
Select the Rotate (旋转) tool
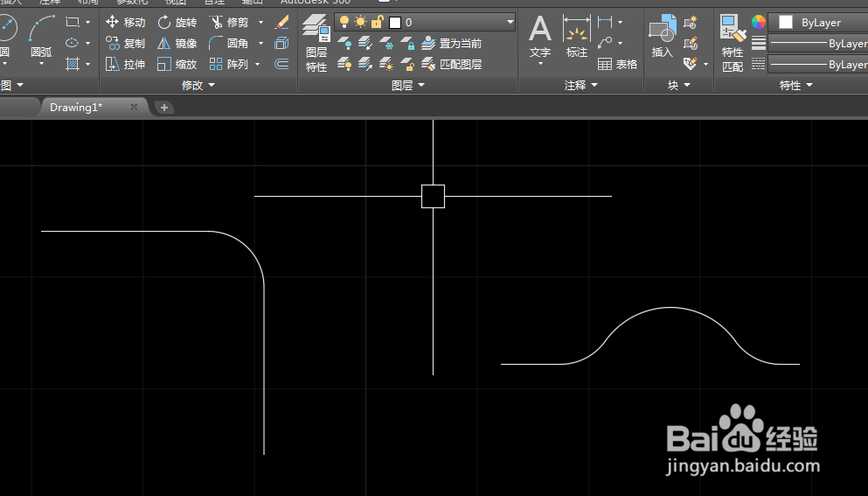pos(177,22)
